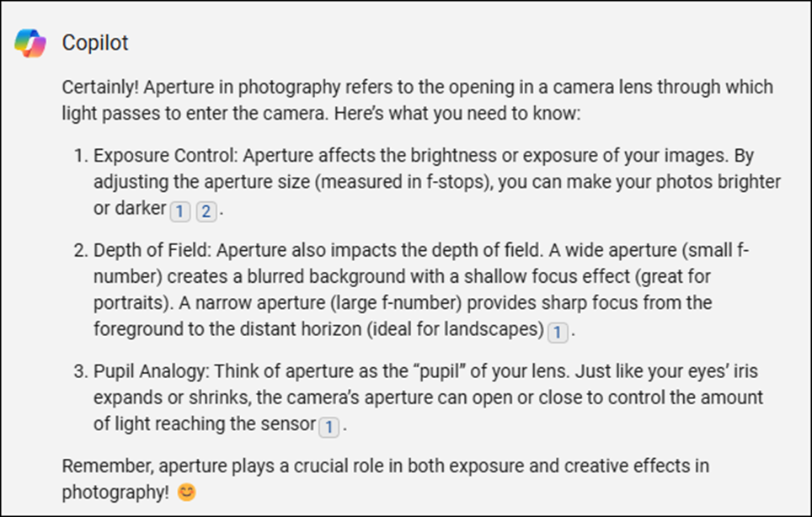Click the Copilot name heading
Viewport: 812px width, 517px height.
coord(95,43)
